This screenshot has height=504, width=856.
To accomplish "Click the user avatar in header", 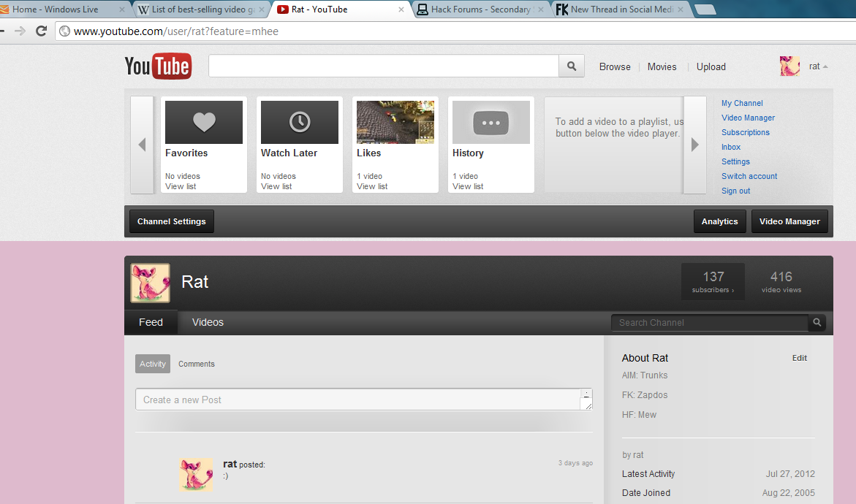I will tap(789, 66).
